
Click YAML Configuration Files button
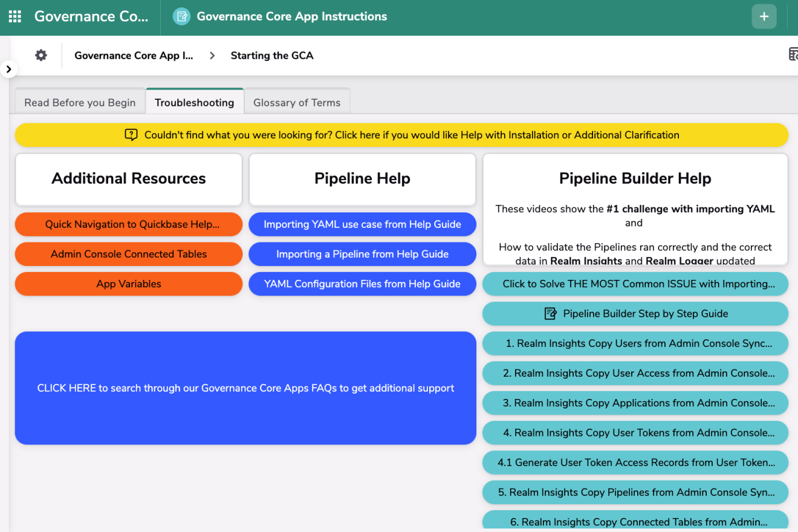pos(362,284)
